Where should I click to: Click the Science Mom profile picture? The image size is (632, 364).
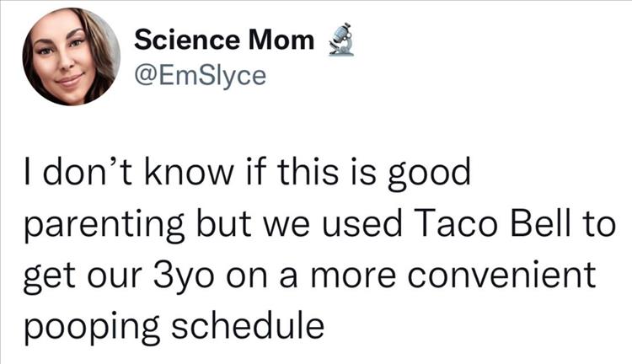[x=71, y=57]
